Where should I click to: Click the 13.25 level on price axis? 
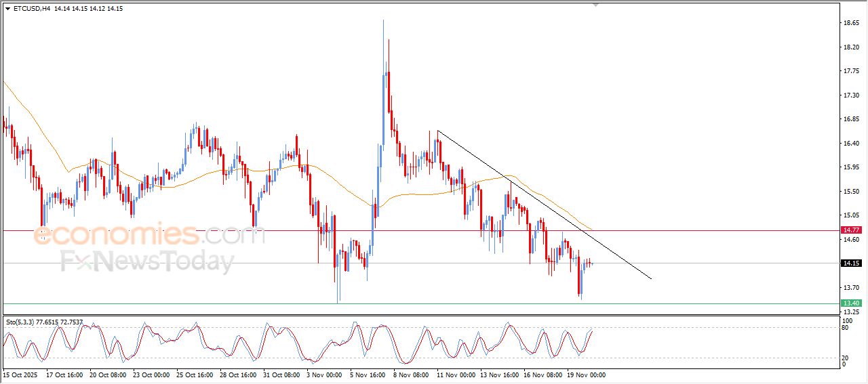pos(850,312)
